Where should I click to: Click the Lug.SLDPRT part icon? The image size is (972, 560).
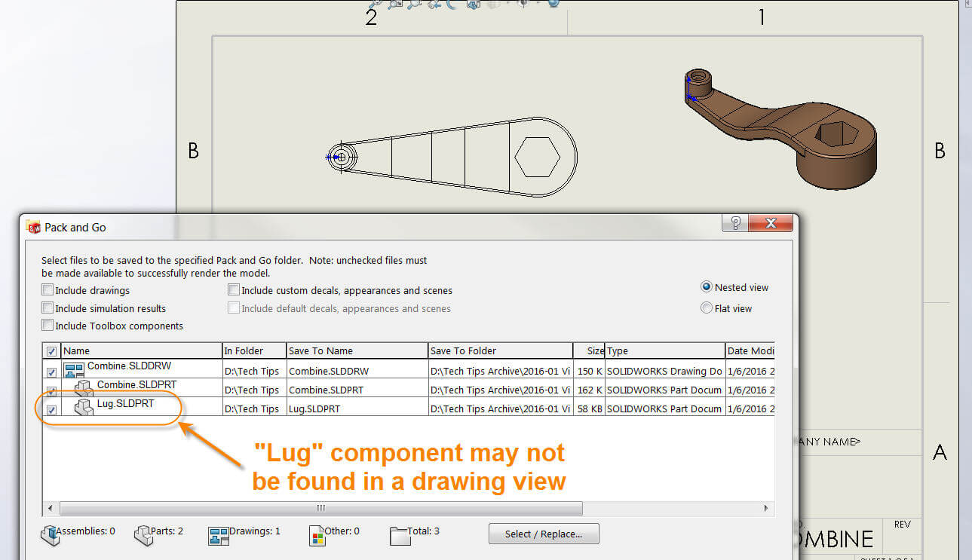tap(83, 409)
